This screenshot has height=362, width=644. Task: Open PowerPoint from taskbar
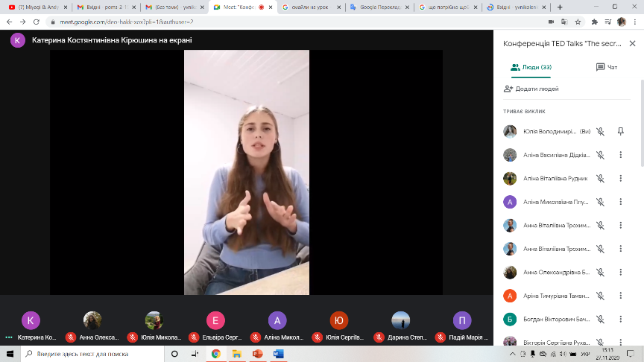257,354
